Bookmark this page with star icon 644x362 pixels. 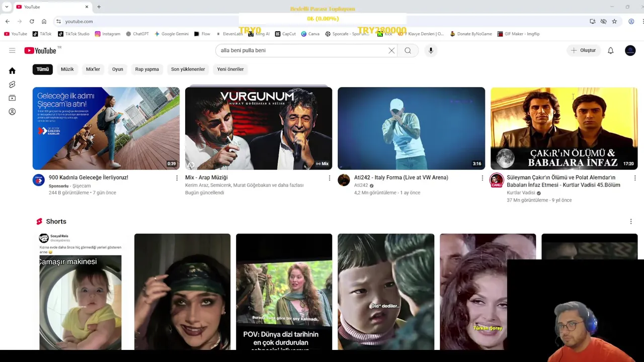pos(614,22)
